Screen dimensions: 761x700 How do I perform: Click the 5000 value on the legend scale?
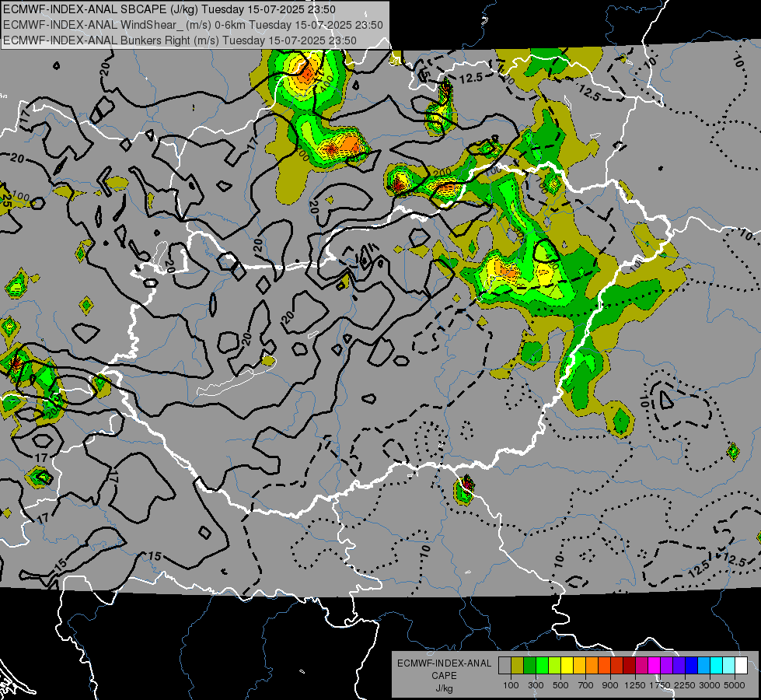[735, 685]
